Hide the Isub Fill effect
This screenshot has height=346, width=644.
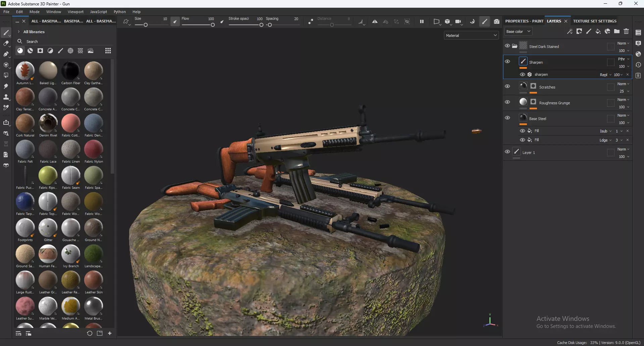tap(523, 131)
